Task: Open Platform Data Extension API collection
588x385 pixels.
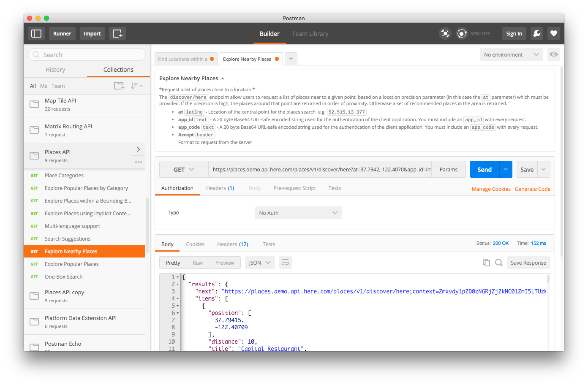Action: pyautogui.click(x=84, y=322)
